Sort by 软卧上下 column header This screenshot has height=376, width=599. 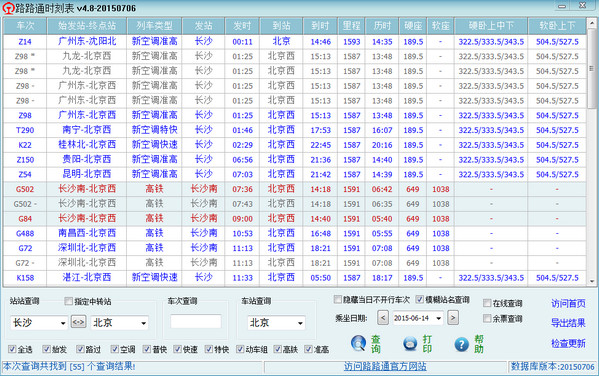point(557,26)
